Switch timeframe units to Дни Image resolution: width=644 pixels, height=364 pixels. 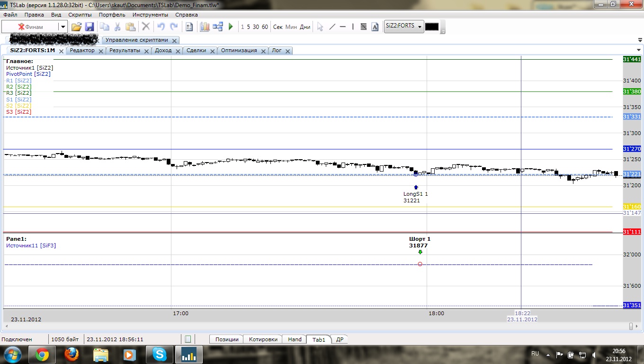pos(305,27)
